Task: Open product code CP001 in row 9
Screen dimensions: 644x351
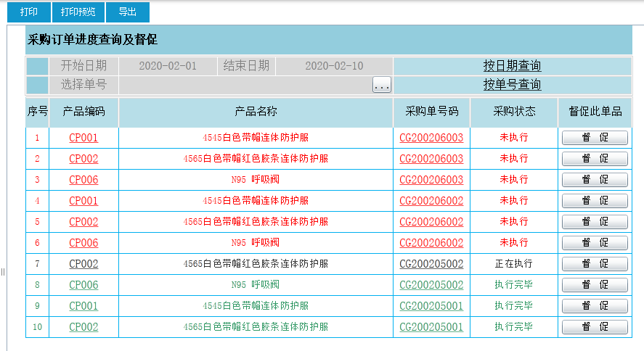Action: tap(83, 306)
